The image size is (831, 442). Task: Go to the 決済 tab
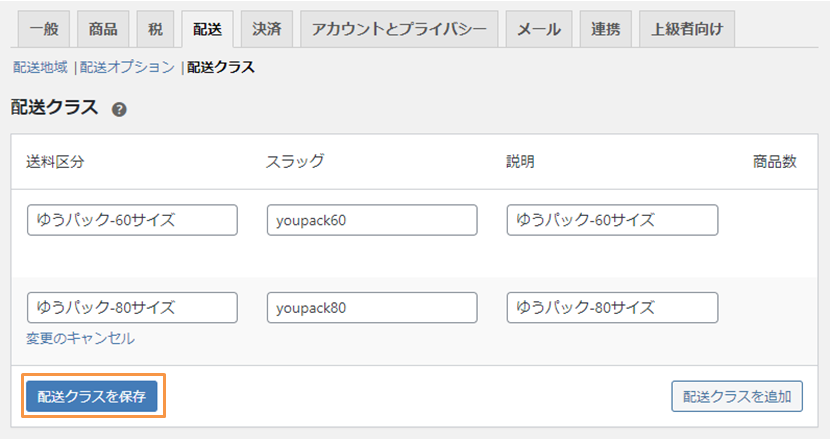point(267,29)
